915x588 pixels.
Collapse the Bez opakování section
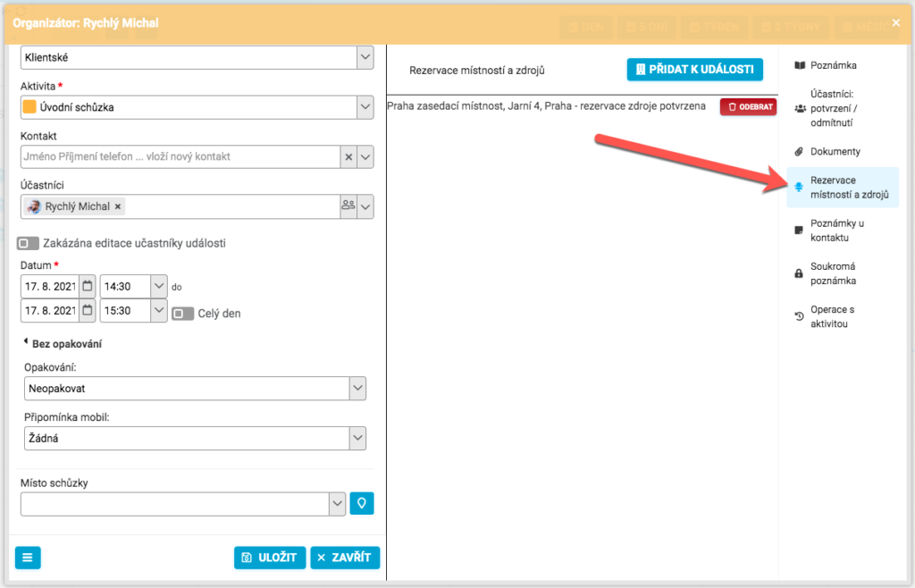tap(63, 343)
